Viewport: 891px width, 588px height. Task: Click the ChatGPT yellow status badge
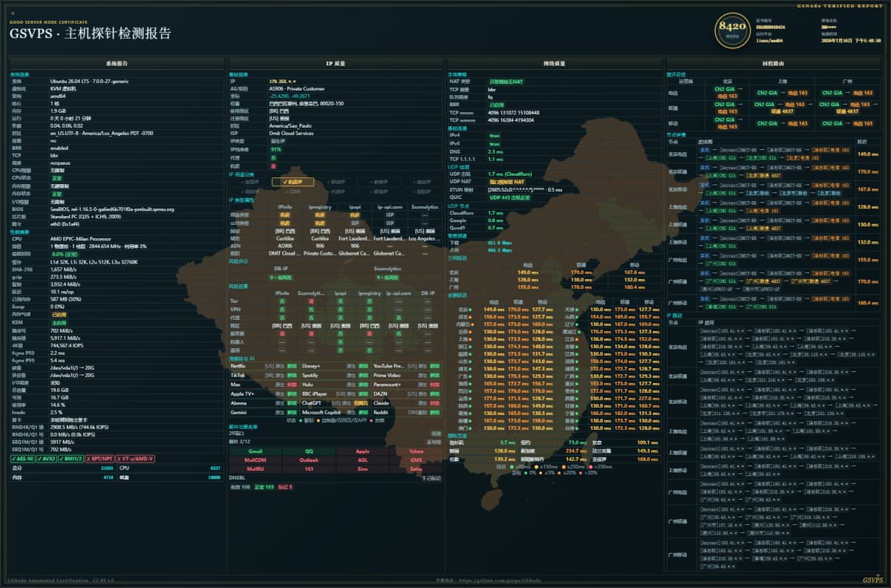coord(360,402)
